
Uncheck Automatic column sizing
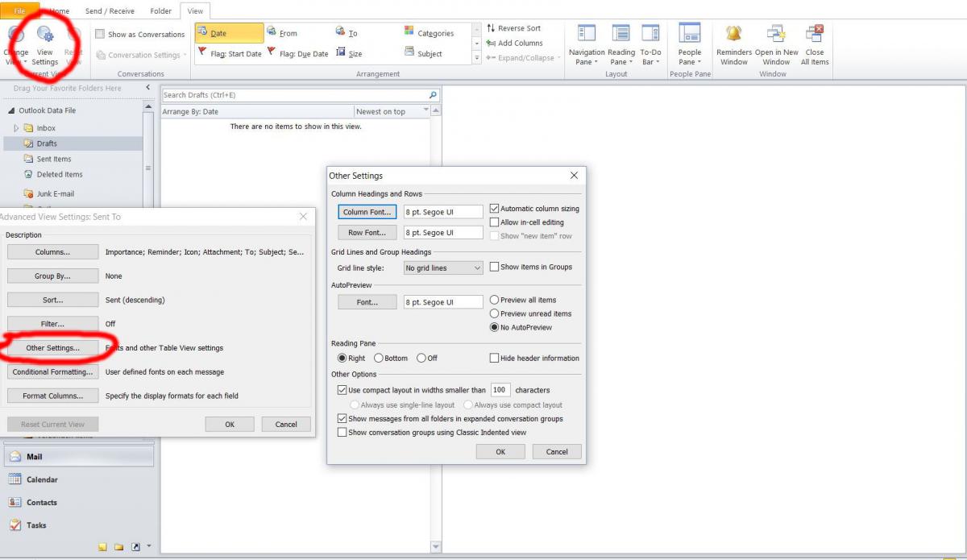(495, 209)
